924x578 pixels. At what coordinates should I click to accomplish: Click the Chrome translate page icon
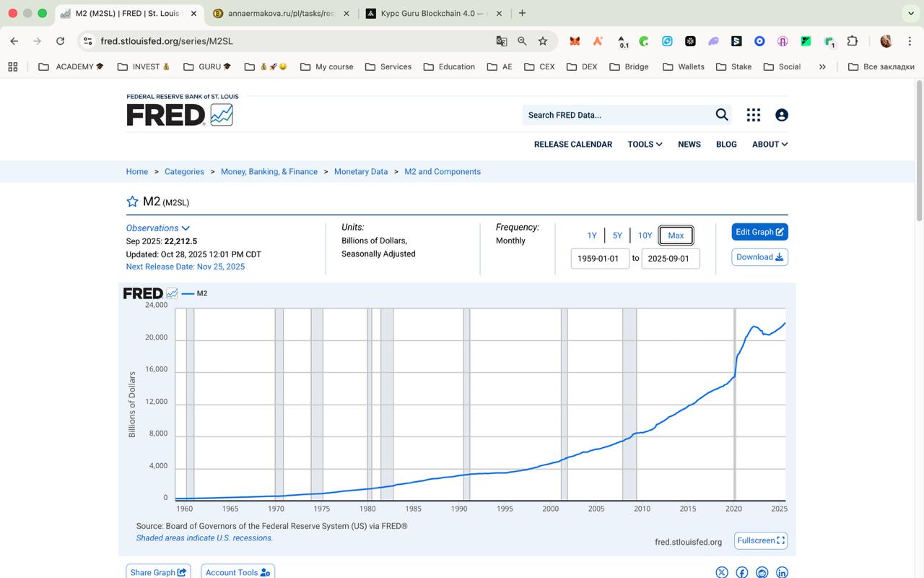pos(501,41)
